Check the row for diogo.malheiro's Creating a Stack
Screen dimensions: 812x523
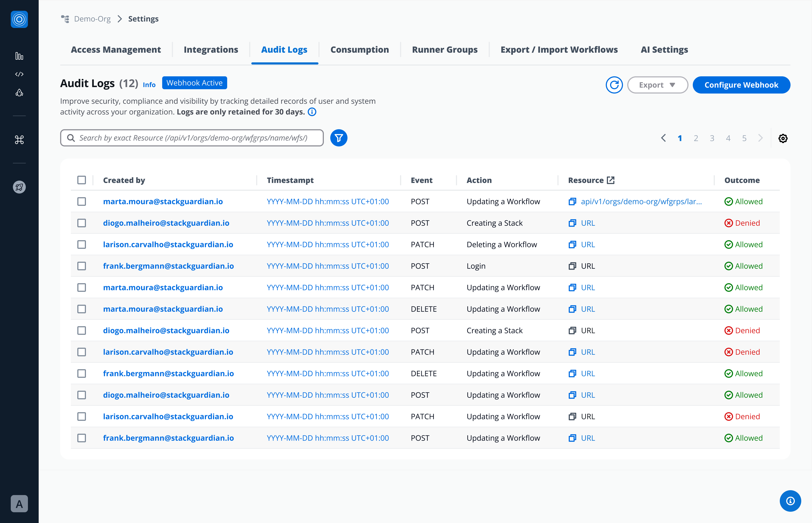(82, 223)
